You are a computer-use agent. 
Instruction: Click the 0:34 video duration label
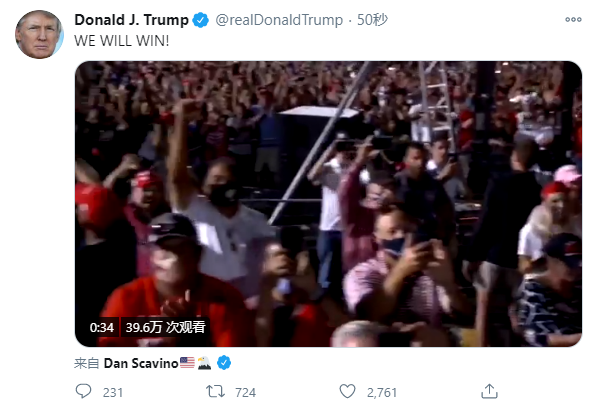[x=102, y=327]
